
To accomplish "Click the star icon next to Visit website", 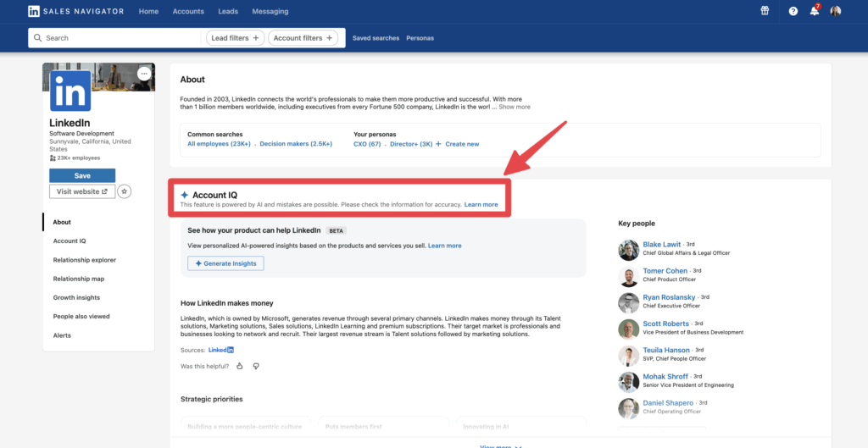I will pyautogui.click(x=125, y=191).
